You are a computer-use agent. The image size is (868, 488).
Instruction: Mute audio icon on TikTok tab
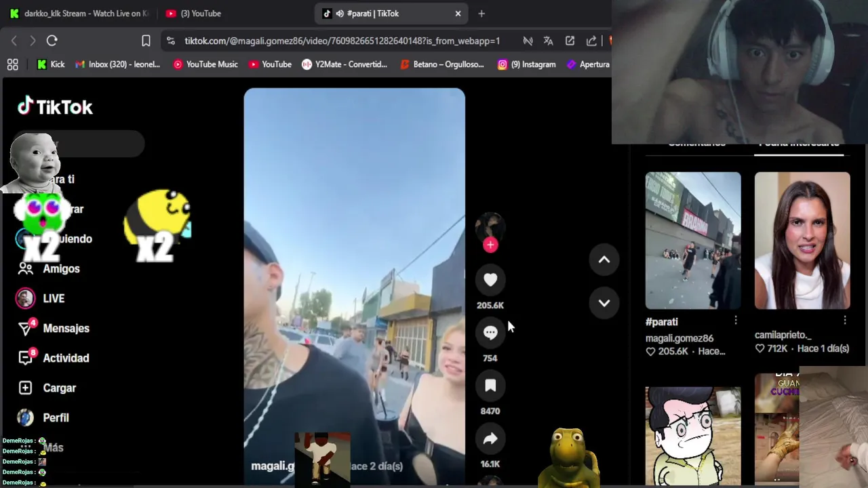[x=340, y=14]
